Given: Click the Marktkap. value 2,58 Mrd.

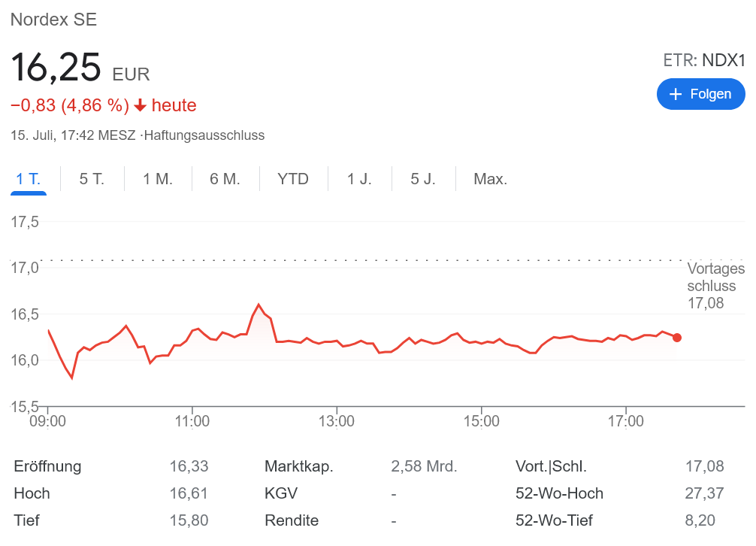Looking at the screenshot, I should click(424, 466).
